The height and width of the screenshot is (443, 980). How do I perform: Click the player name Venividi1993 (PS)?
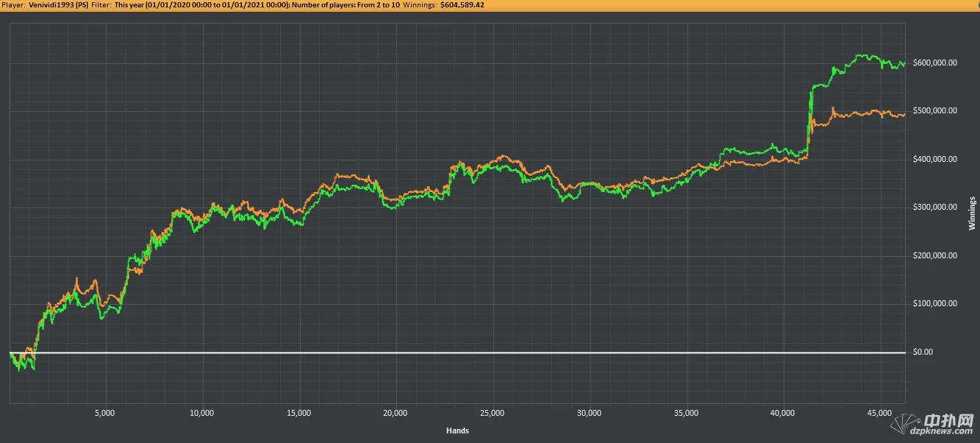click(x=59, y=4)
